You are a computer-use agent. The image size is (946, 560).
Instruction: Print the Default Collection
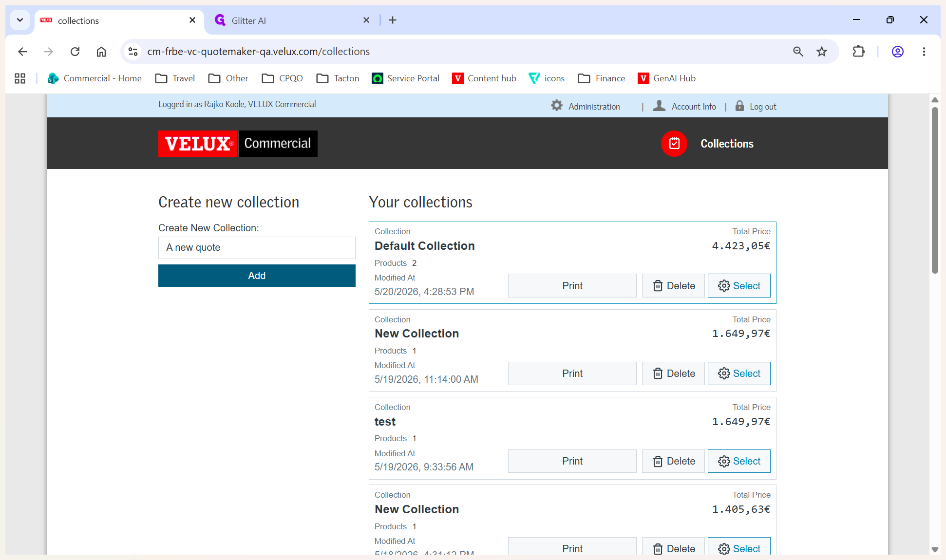572,286
